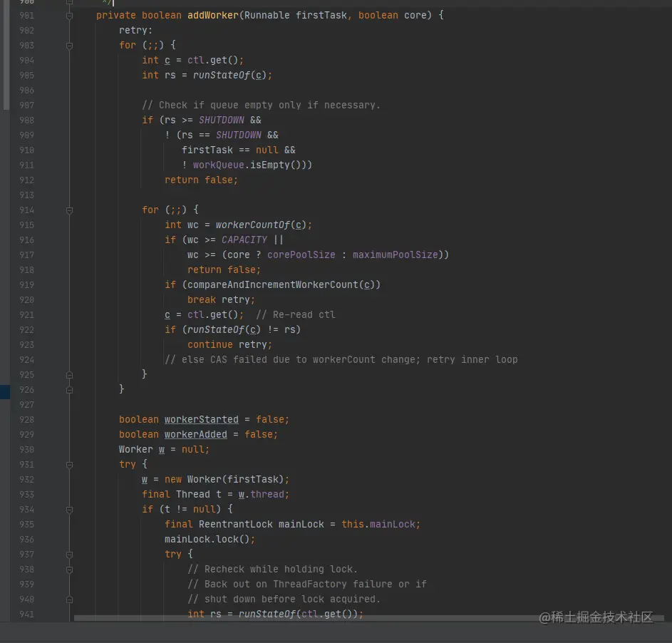Click the 'return false;' statement on line 918
The image size is (672, 643).
pyautogui.click(x=224, y=270)
